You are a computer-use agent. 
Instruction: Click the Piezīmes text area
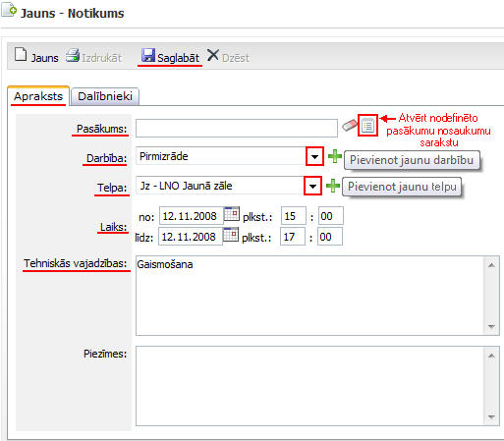310,386
